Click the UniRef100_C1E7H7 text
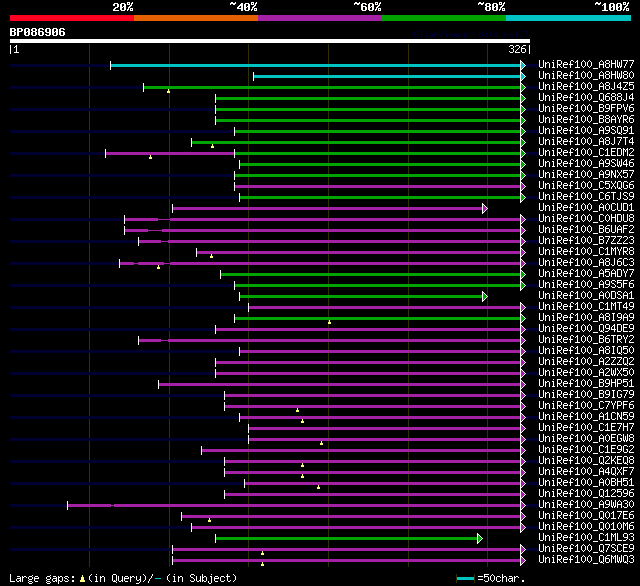This screenshot has height=586, width=640. (x=586, y=428)
